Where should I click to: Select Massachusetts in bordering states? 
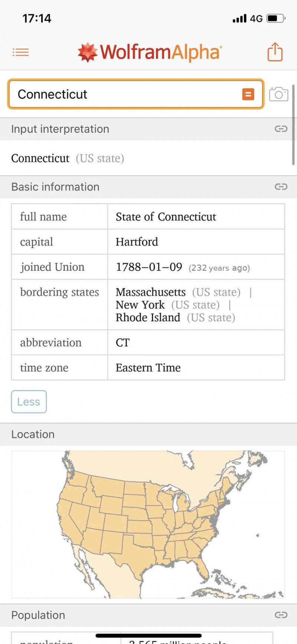[x=151, y=292]
